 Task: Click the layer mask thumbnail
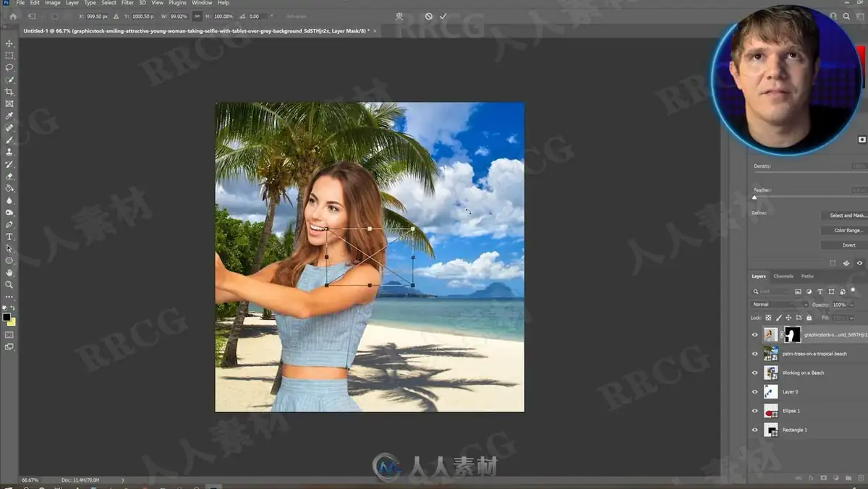coord(792,335)
